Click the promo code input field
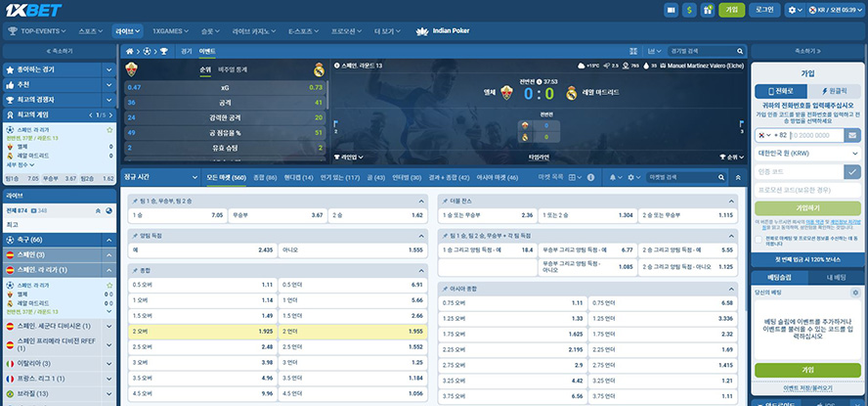 (807, 190)
